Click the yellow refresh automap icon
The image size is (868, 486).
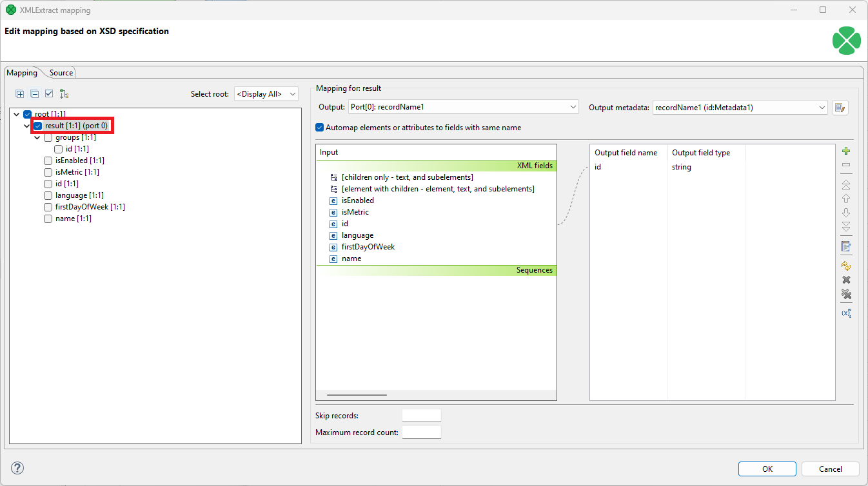846,265
